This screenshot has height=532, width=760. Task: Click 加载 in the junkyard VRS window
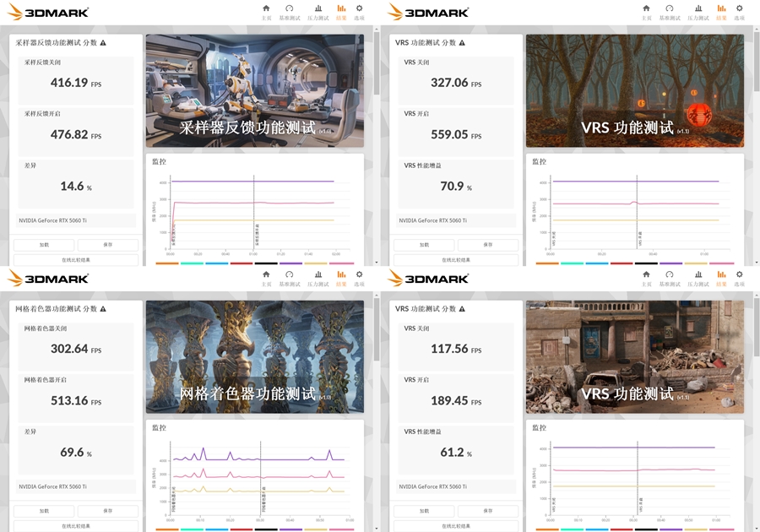(x=424, y=511)
